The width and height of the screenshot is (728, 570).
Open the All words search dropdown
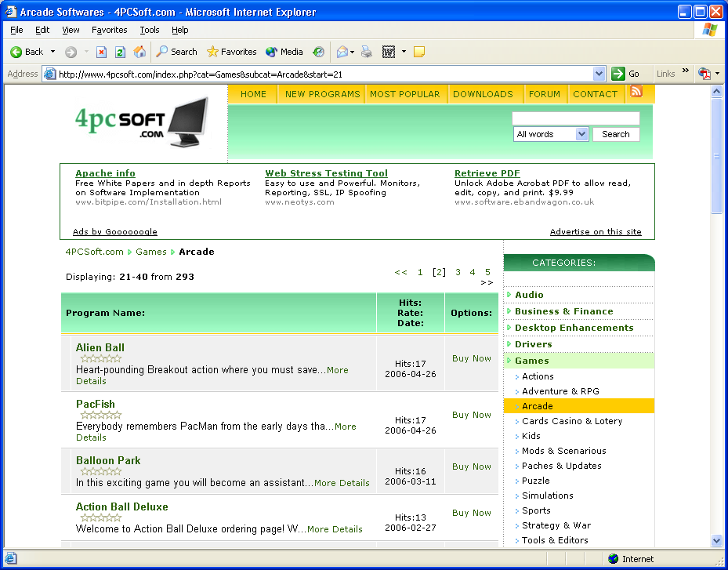click(x=551, y=134)
